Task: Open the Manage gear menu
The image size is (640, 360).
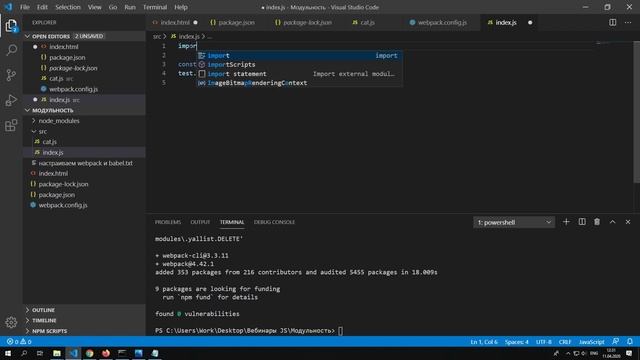Action: [11, 322]
